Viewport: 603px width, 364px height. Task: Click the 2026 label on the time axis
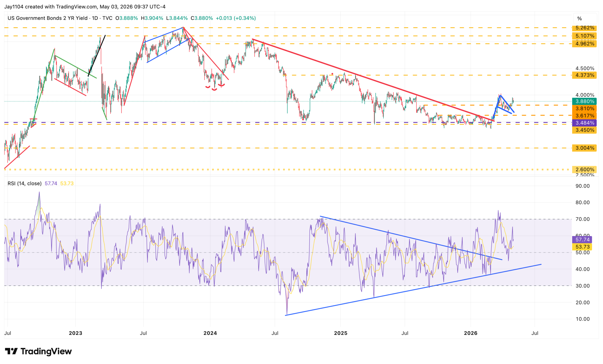click(471, 333)
